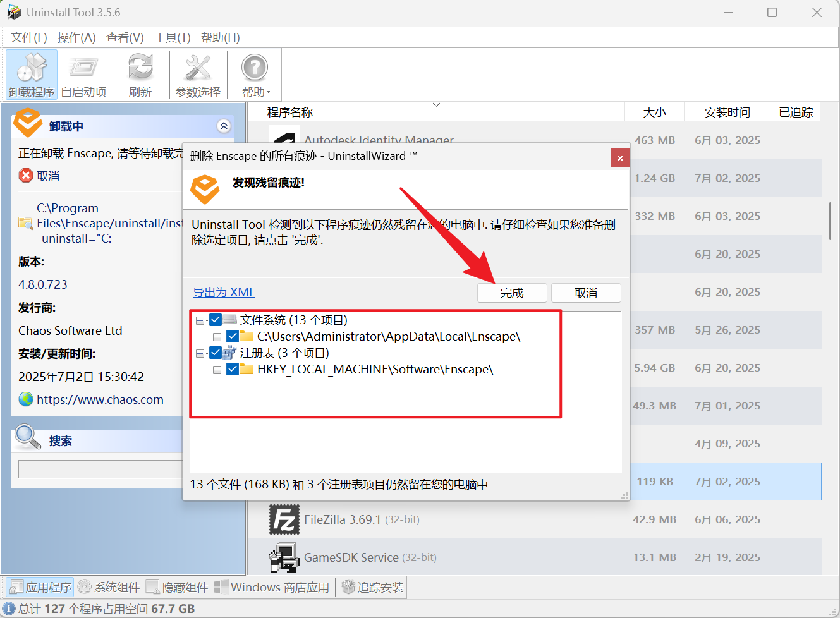The width and height of the screenshot is (840, 618).
Task: Click the 导出为 XML link
Action: coord(224,292)
